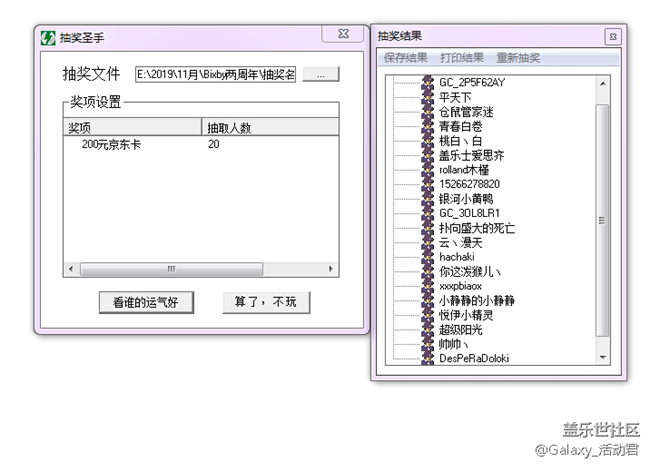Click the results list scroll up arrow
The width and height of the screenshot is (650, 472).
pyautogui.click(x=603, y=83)
